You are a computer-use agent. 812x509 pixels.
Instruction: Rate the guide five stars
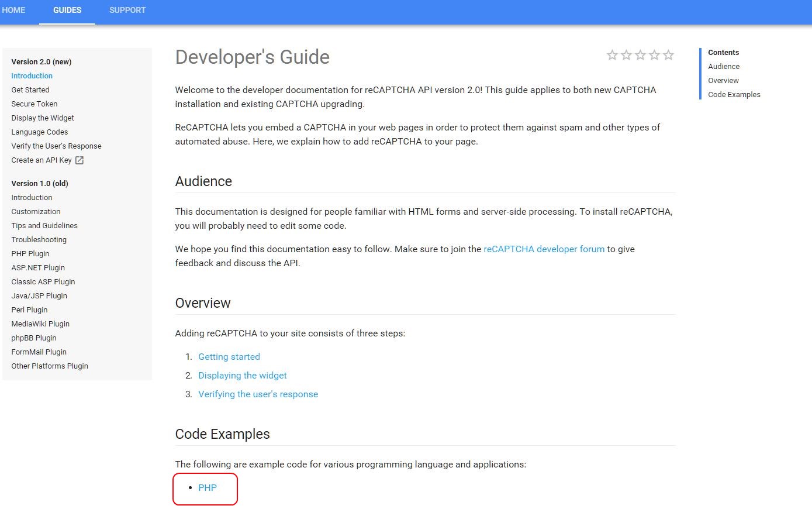point(668,55)
